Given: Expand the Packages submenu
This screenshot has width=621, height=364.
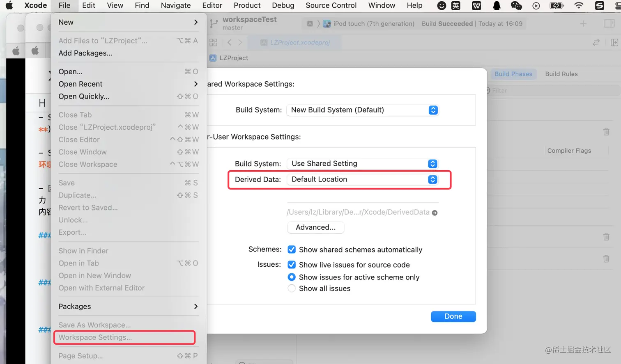Looking at the screenshot, I should 128,307.
